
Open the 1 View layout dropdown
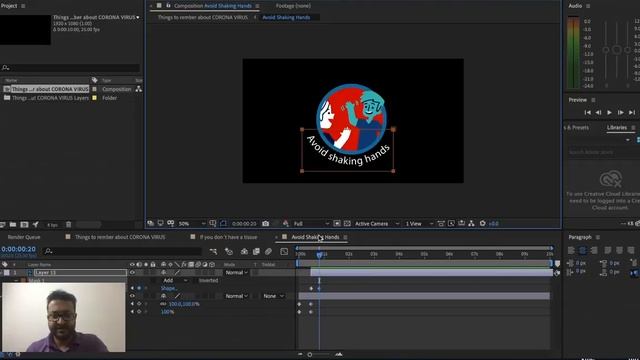[419, 224]
